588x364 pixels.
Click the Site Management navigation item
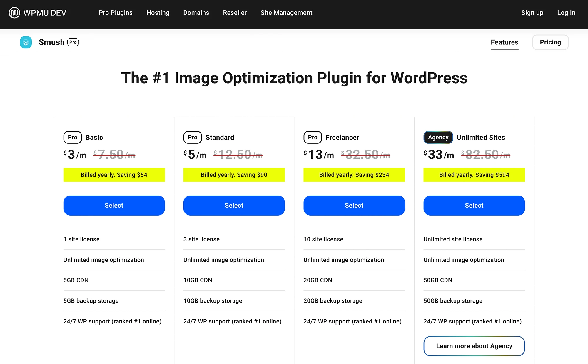click(286, 13)
